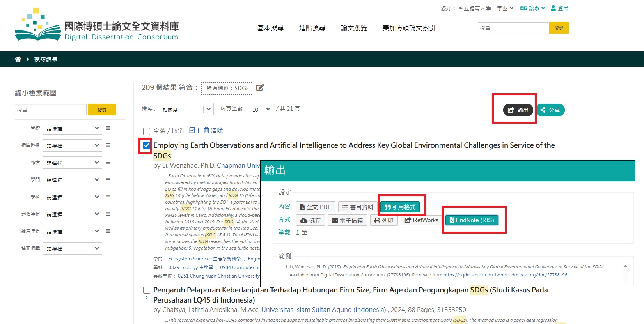Open the 相關度 sort order dropdown

coord(187,109)
